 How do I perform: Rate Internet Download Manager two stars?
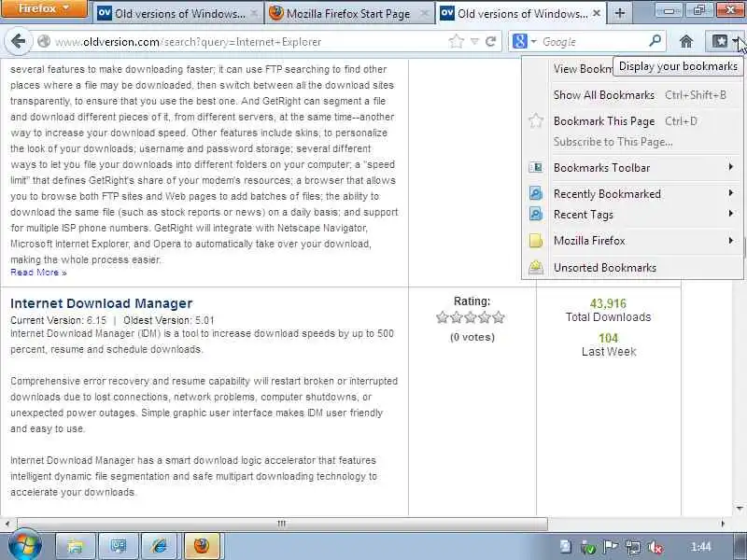pos(457,317)
